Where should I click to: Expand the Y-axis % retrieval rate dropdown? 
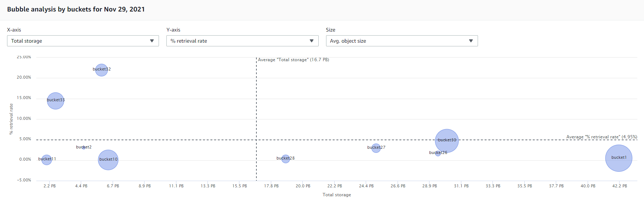(242, 41)
